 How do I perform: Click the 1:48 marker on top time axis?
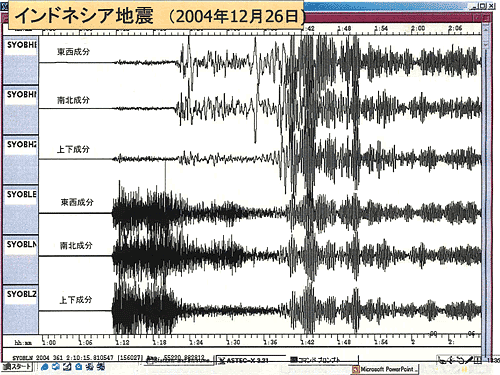pos(344,29)
